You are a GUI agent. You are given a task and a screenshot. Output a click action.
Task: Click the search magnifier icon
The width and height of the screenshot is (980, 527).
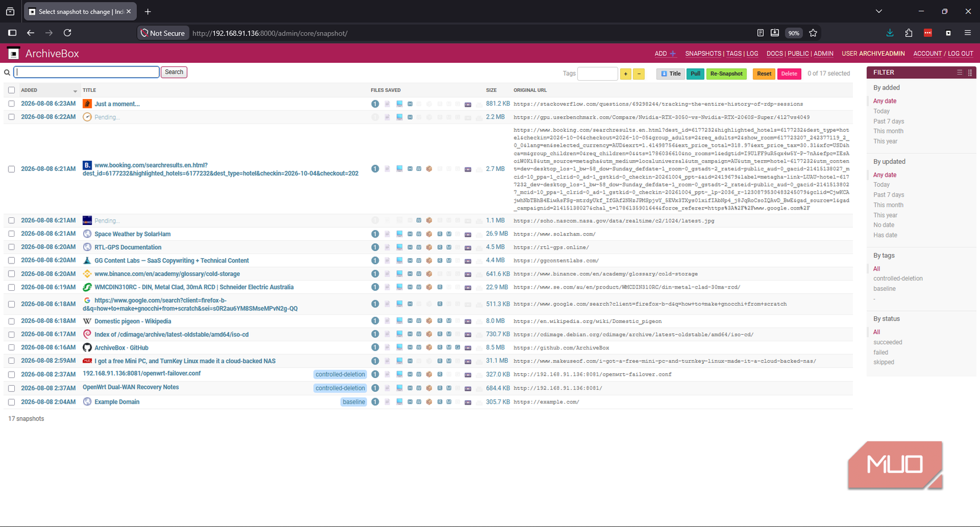point(7,72)
